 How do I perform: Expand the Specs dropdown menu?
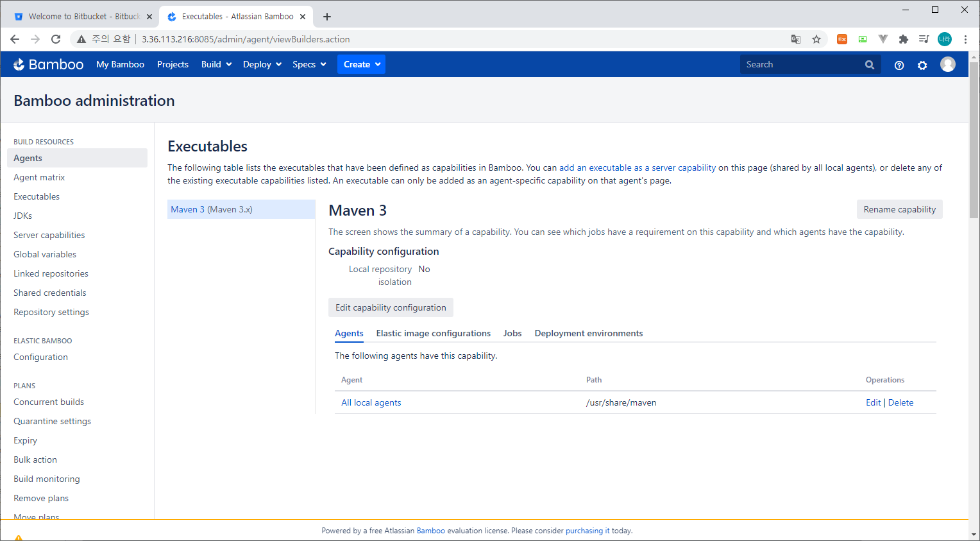click(x=309, y=64)
